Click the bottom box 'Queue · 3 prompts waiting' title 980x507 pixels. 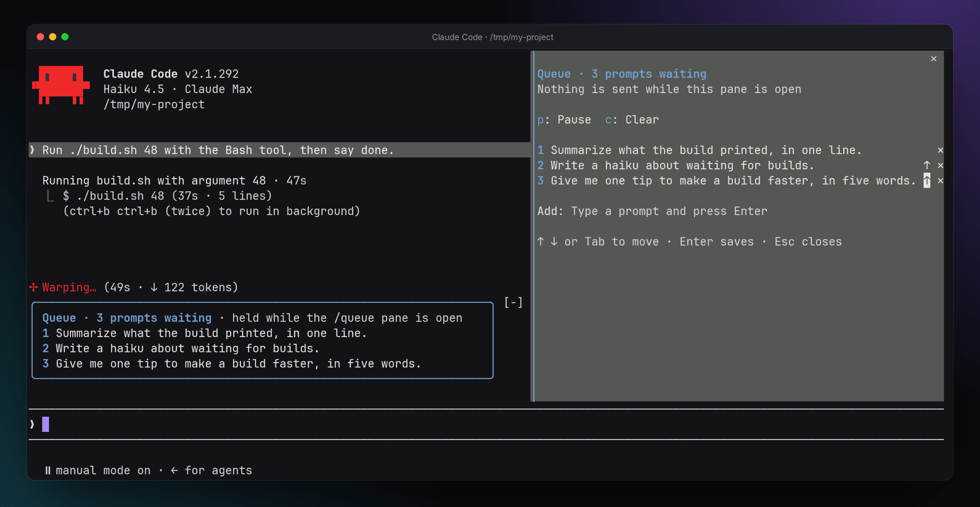click(x=127, y=318)
